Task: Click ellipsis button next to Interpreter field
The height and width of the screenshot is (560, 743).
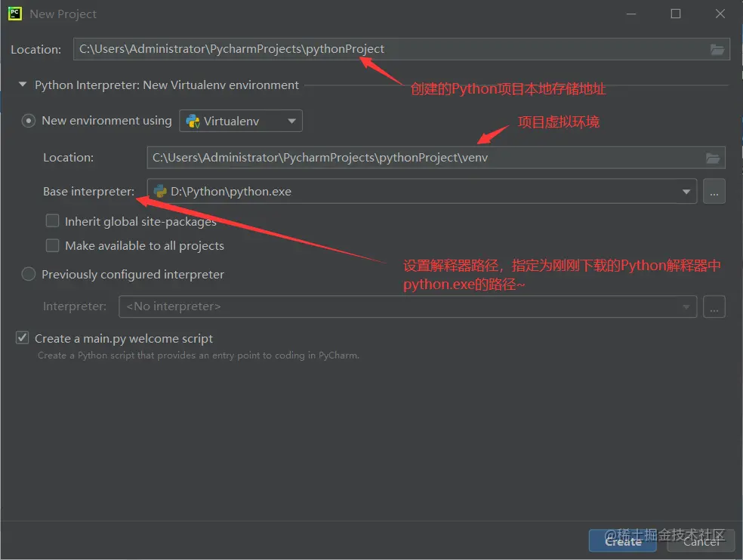Action: 714,306
